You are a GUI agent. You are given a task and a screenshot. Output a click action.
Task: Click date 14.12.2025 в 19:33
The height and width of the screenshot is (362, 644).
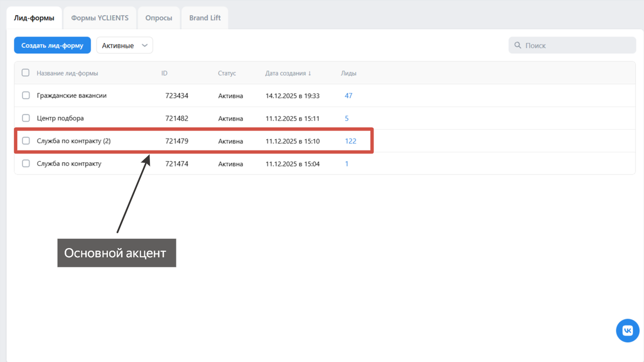(292, 96)
